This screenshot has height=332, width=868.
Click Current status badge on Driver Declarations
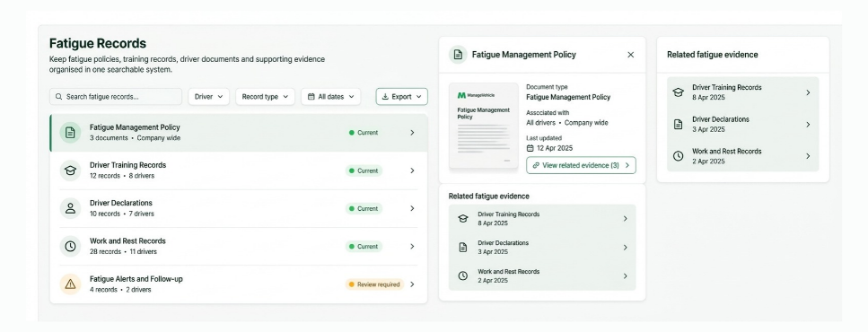(x=364, y=208)
